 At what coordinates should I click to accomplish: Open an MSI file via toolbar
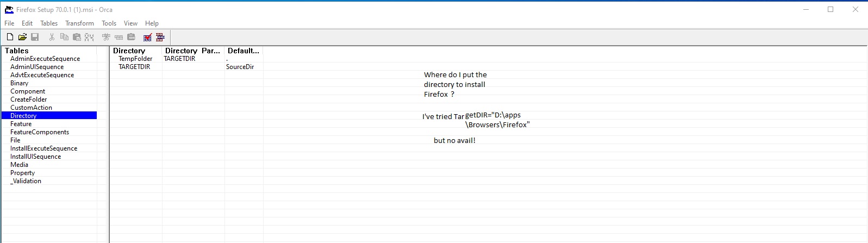pos(22,37)
